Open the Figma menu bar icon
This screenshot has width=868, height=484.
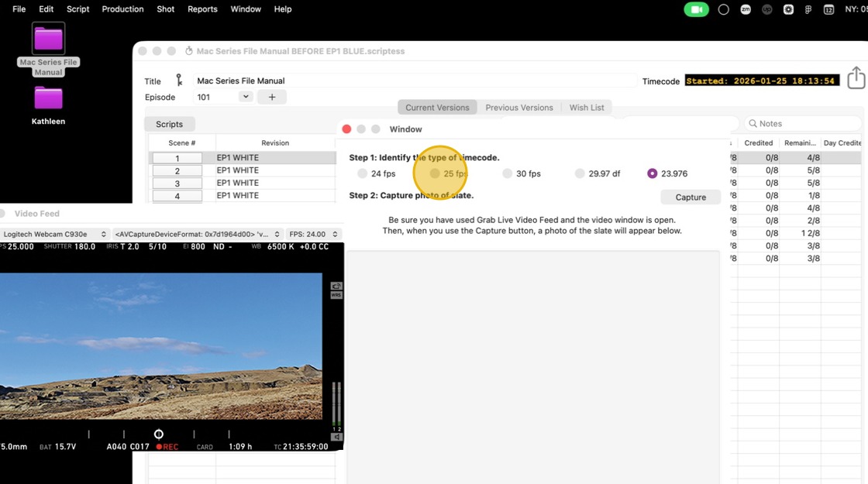point(808,9)
